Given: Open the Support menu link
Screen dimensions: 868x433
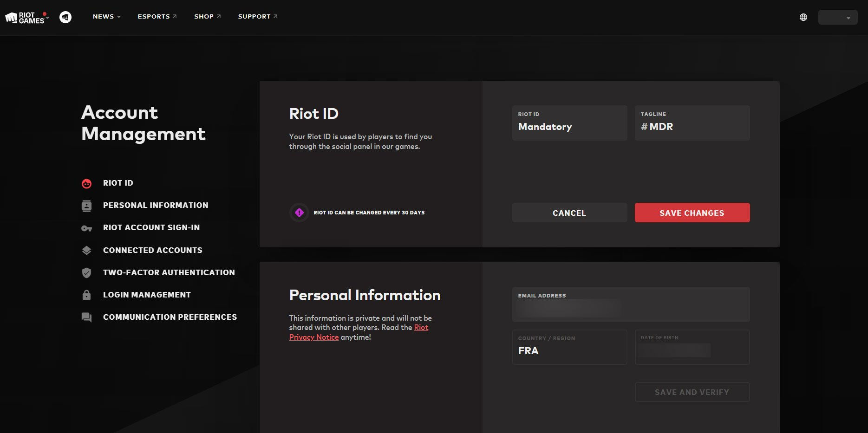Looking at the screenshot, I should click(258, 16).
